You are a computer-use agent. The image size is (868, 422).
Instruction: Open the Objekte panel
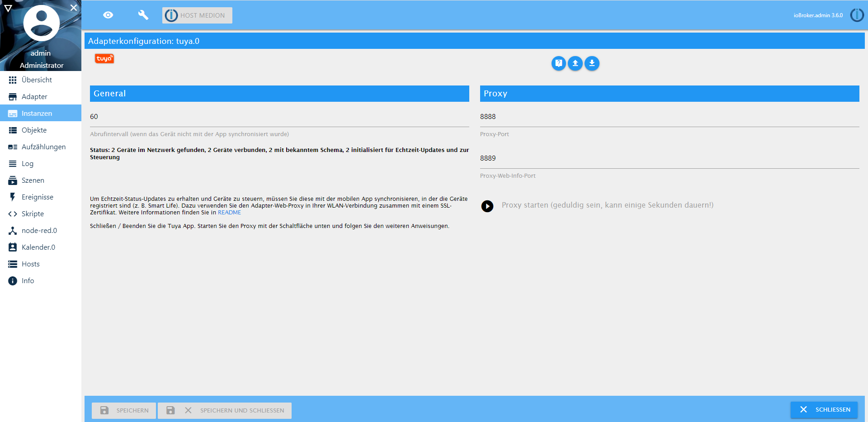(34, 130)
